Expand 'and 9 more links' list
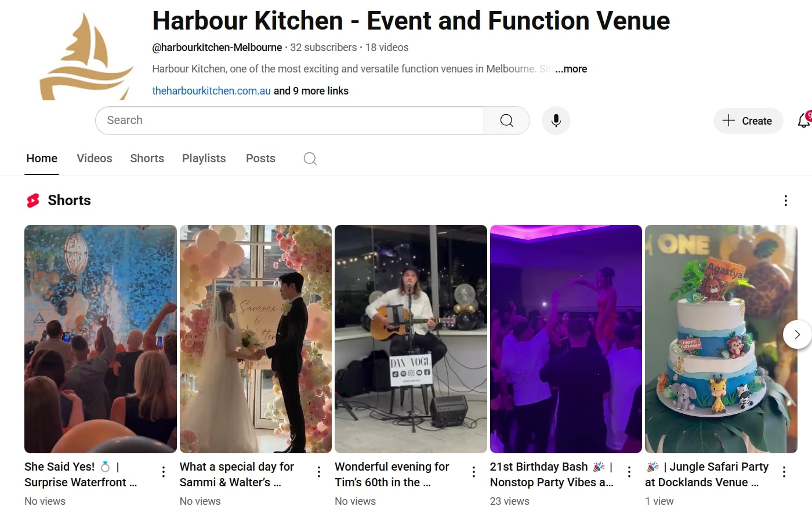 point(311,91)
